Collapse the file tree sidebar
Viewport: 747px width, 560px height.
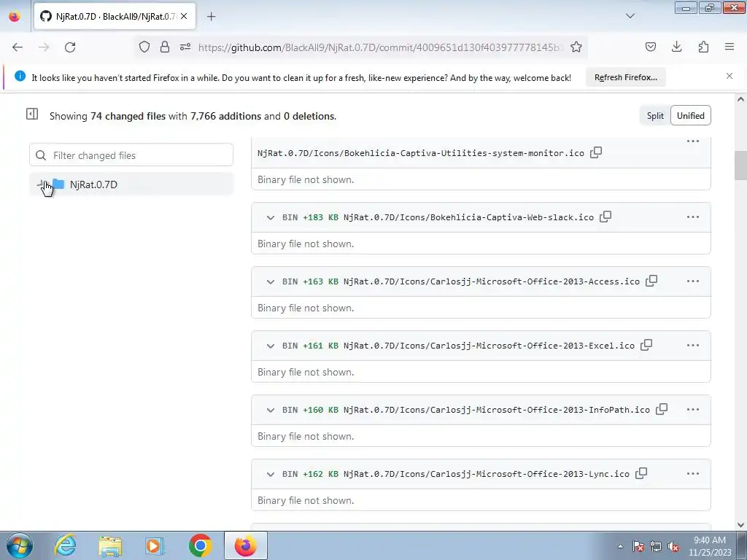[32, 114]
